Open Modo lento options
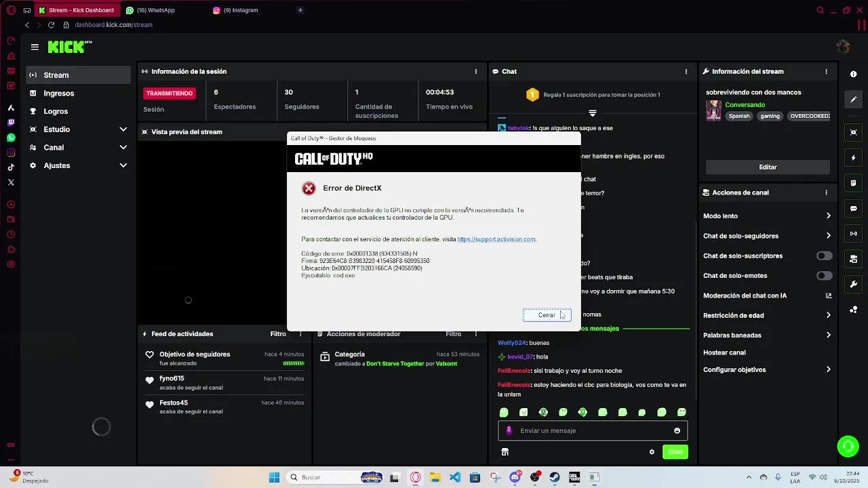Viewport: 868px width, 488px height. 767,216
